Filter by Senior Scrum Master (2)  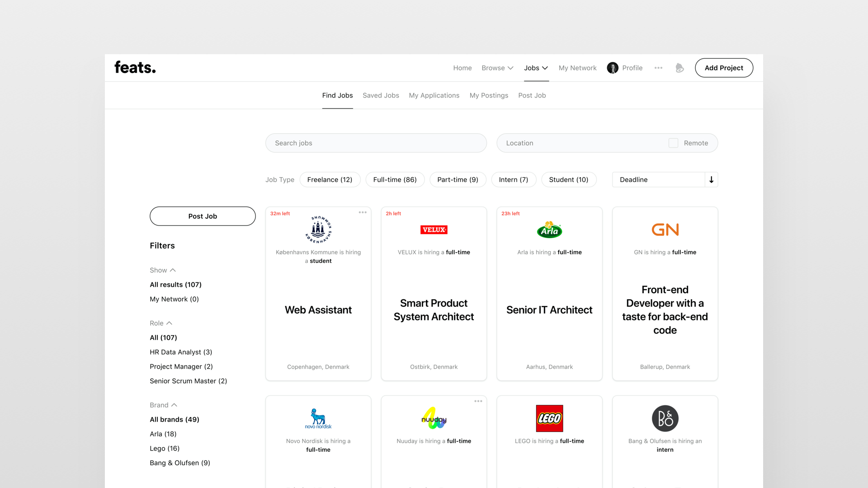[189, 381]
